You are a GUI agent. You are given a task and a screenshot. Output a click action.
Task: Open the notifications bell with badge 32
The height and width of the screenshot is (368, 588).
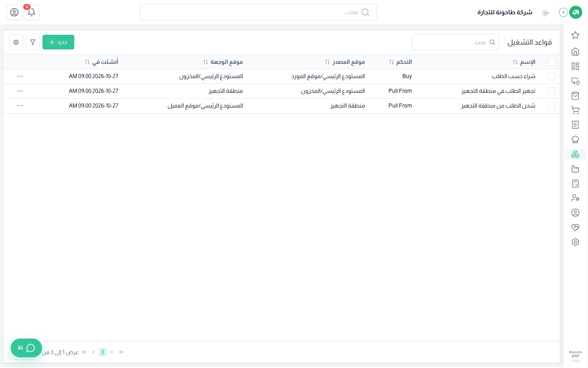click(x=31, y=12)
